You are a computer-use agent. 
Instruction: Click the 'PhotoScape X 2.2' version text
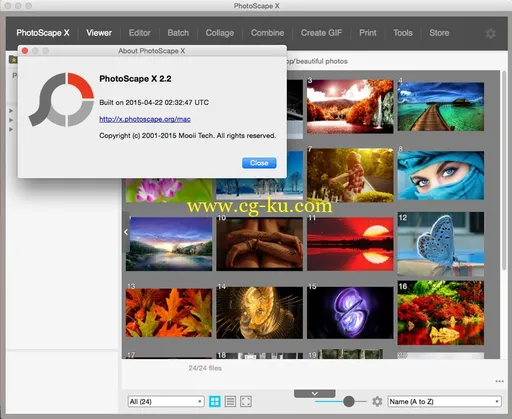135,79
